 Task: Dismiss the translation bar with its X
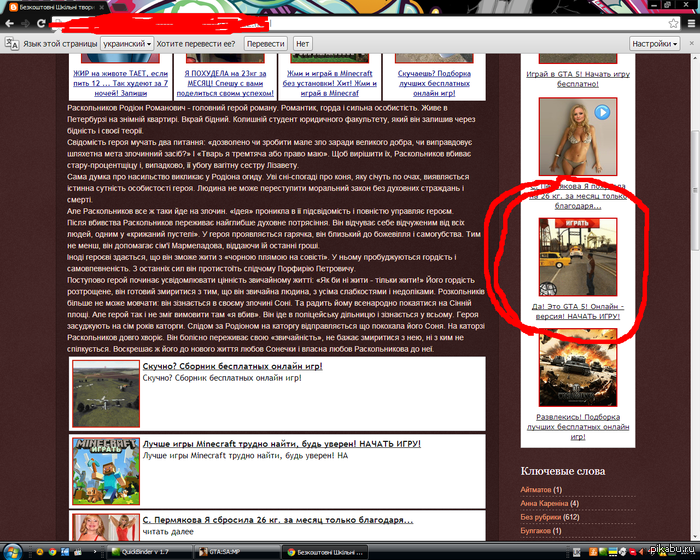pyautogui.click(x=692, y=43)
